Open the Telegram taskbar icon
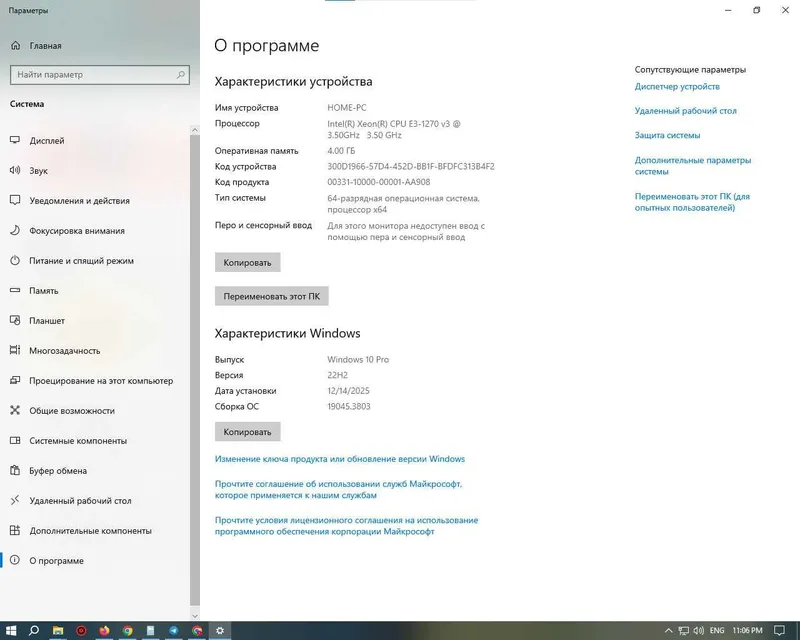Screen dimensions: 800x640 [174, 631]
